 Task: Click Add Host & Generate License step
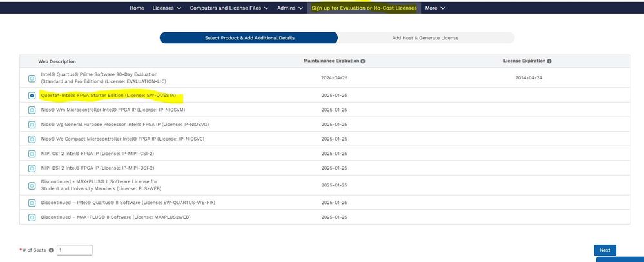click(x=425, y=38)
